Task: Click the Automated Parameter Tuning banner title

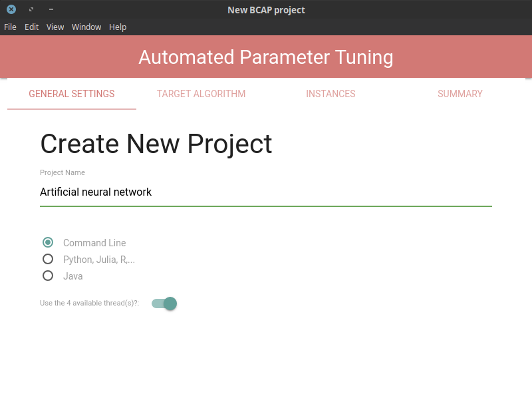Action: (x=266, y=57)
